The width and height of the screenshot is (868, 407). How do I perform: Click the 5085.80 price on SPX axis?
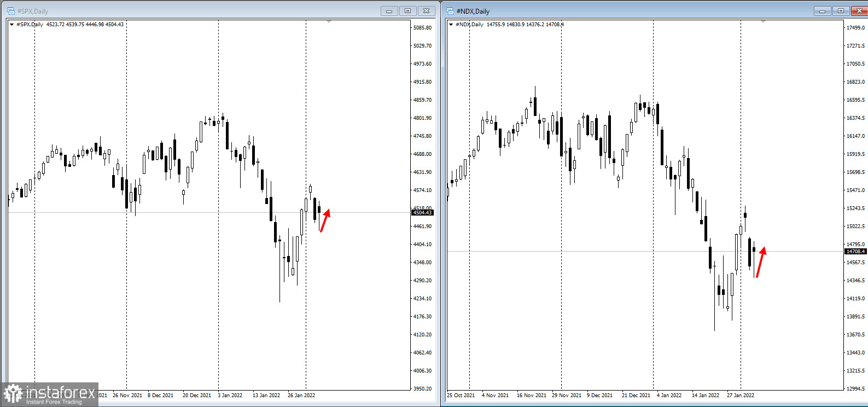(422, 28)
